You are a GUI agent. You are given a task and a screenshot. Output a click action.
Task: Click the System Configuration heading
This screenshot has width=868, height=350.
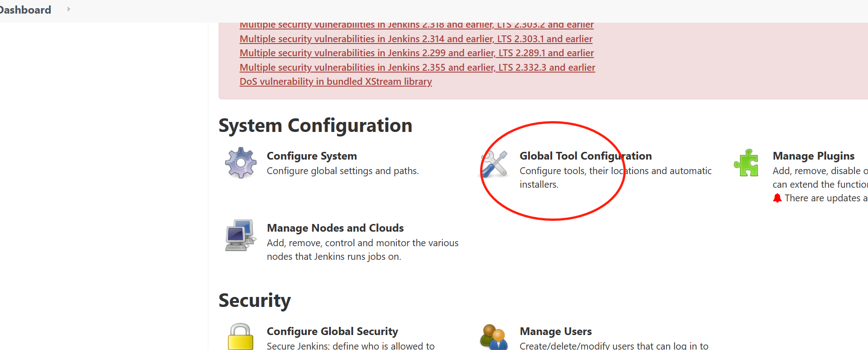click(x=315, y=126)
